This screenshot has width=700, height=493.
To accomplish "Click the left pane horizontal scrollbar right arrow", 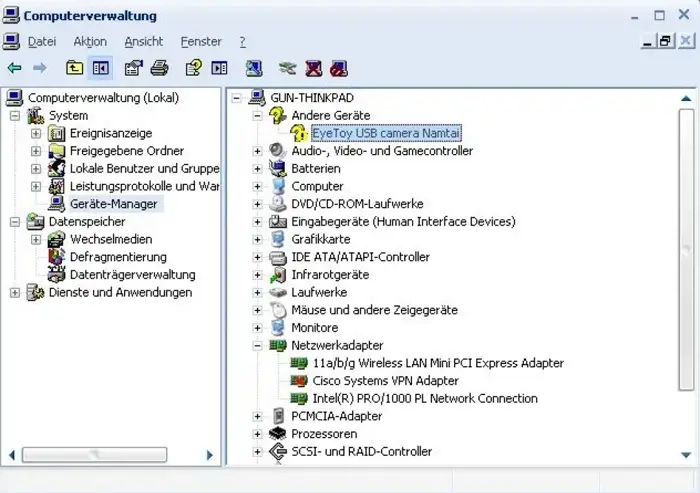I will pyautogui.click(x=210, y=455).
